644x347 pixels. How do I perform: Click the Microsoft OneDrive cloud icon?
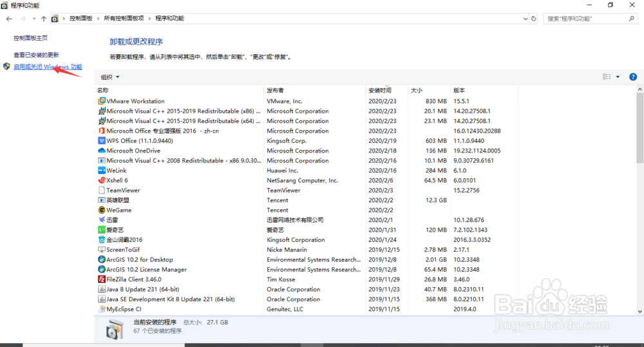point(102,150)
